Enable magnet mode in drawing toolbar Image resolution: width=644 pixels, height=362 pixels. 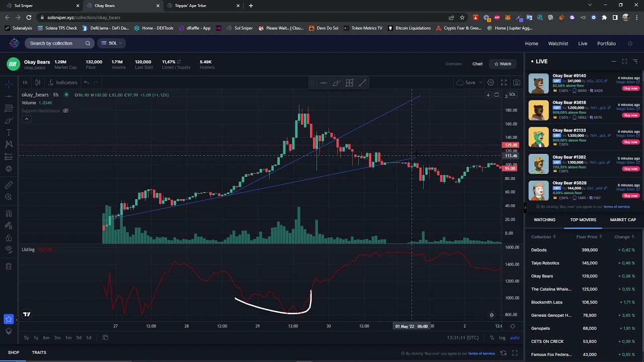click(9, 213)
